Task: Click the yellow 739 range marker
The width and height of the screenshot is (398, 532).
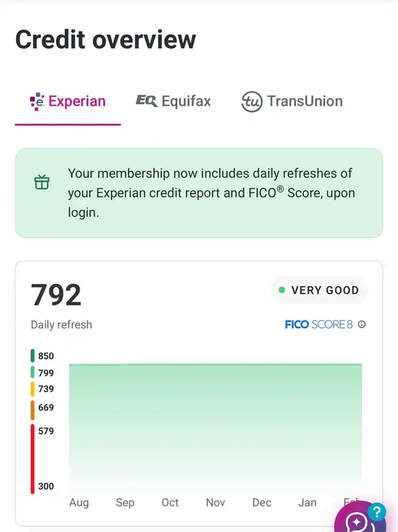Action: click(x=32, y=389)
